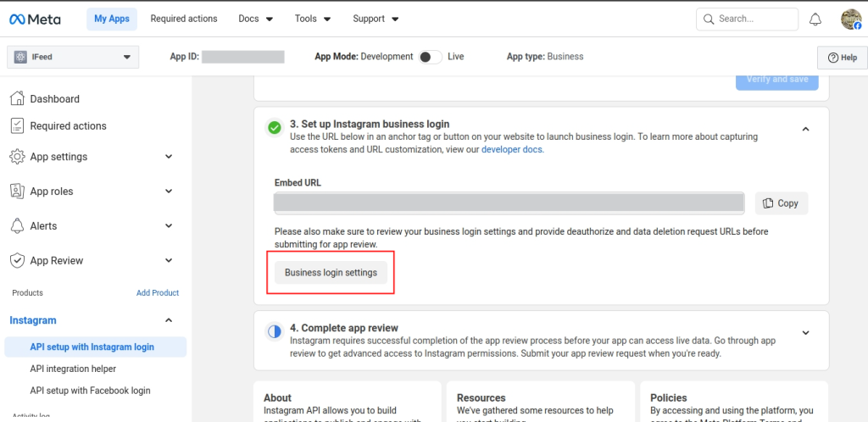
Task: Expand App roles section
Action: [x=169, y=192]
